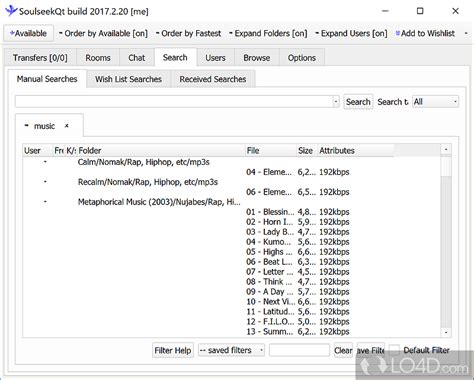Open the Options tab
This screenshot has height=380, width=474.
coord(302,58)
